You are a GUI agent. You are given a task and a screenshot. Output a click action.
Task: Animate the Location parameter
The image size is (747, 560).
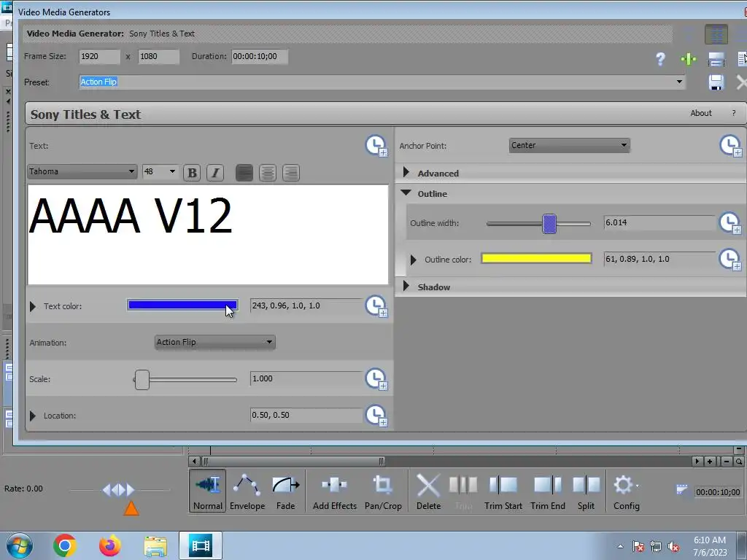376,415
